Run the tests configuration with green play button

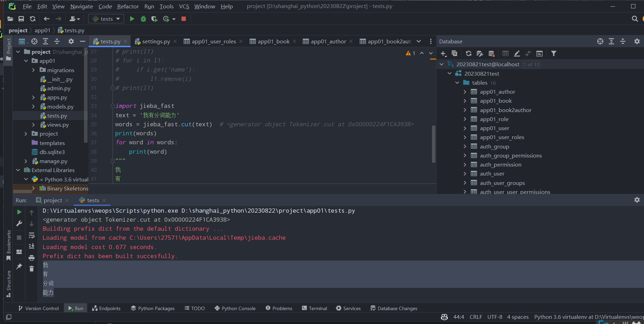point(132,19)
